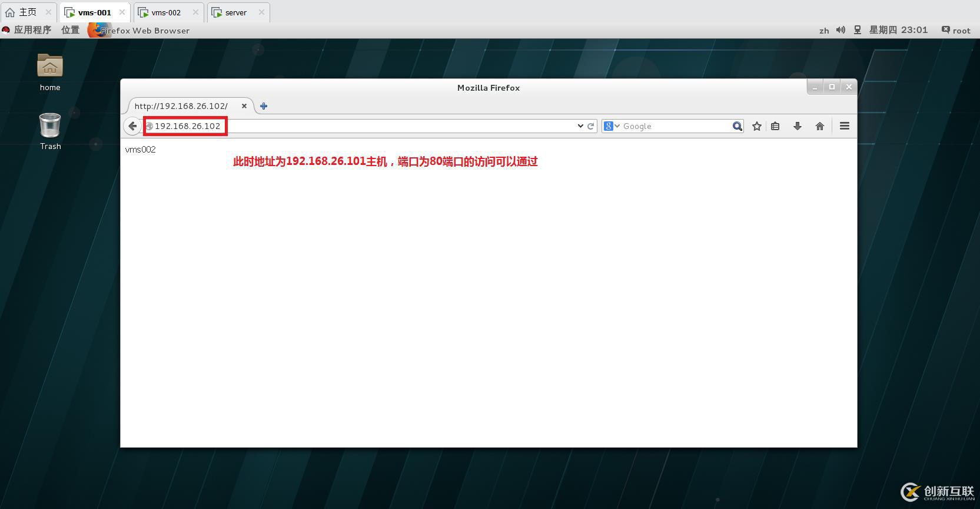The width and height of the screenshot is (980, 509).
Task: Click the zh input language indicator
Action: (824, 31)
